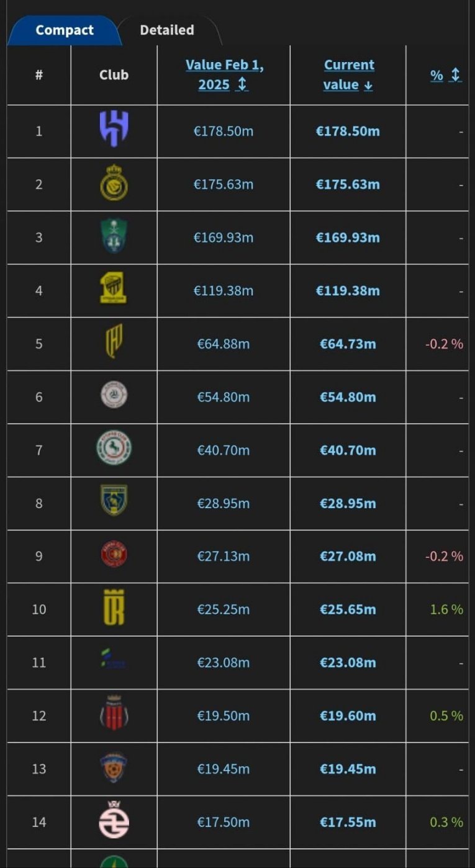The height and width of the screenshot is (868, 475).
Task: Open the yellow tower crest in row 10
Action: 114,609
